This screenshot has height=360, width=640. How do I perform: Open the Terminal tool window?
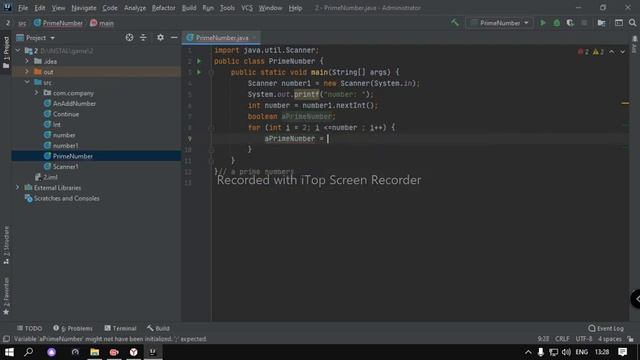(120, 329)
